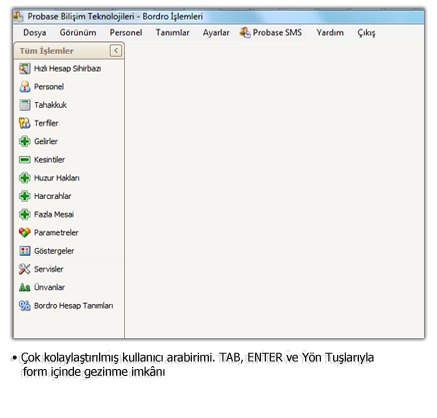437x418 pixels.
Task: Open the Yardım menu
Action: pyautogui.click(x=330, y=33)
